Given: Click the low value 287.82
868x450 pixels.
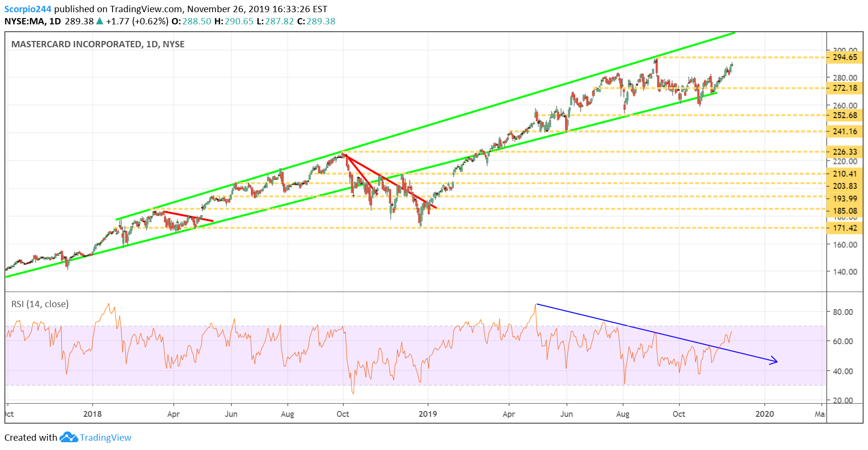Looking at the screenshot, I should click(x=280, y=21).
